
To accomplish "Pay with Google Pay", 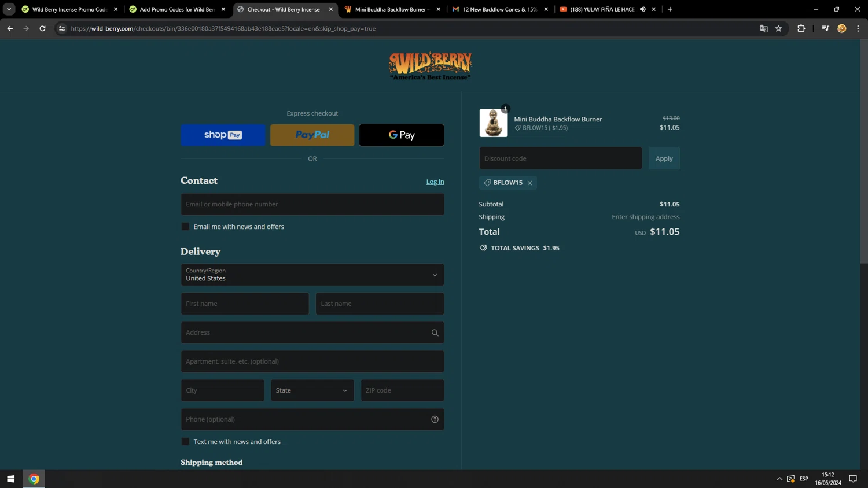I will [x=402, y=135].
